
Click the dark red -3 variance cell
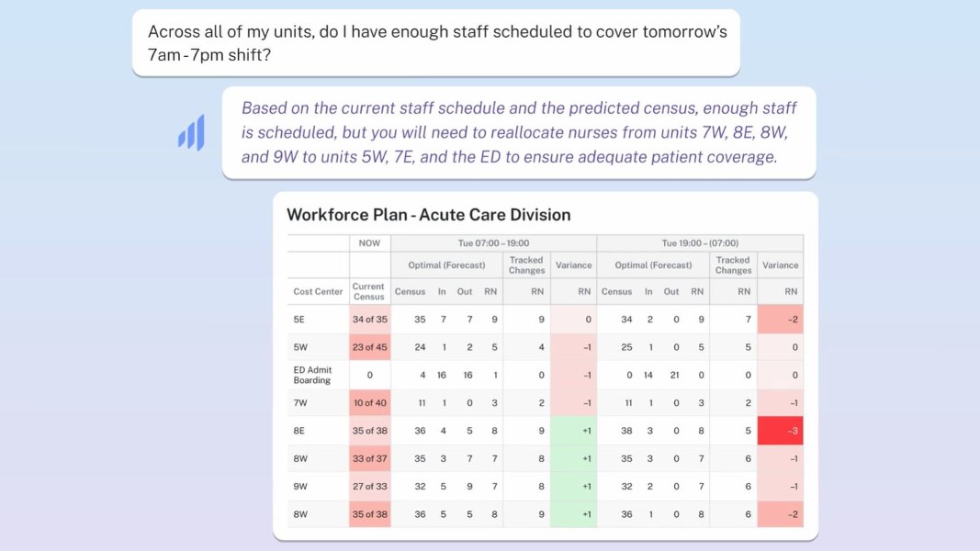(780, 431)
